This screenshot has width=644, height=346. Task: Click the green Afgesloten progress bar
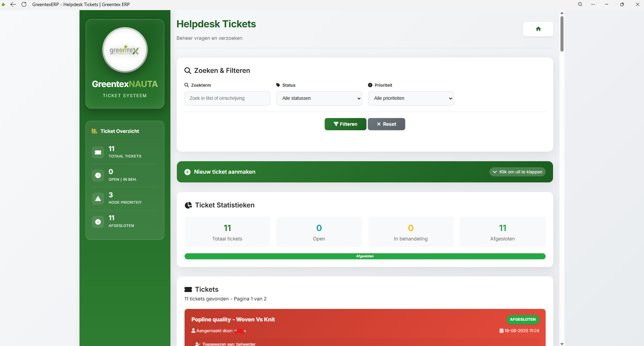point(365,256)
